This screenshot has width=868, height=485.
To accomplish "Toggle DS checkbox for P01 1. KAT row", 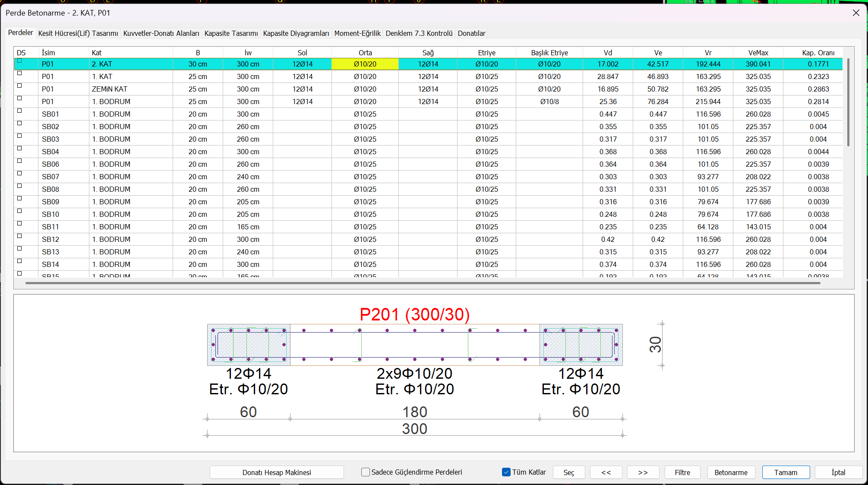I will click(19, 73).
